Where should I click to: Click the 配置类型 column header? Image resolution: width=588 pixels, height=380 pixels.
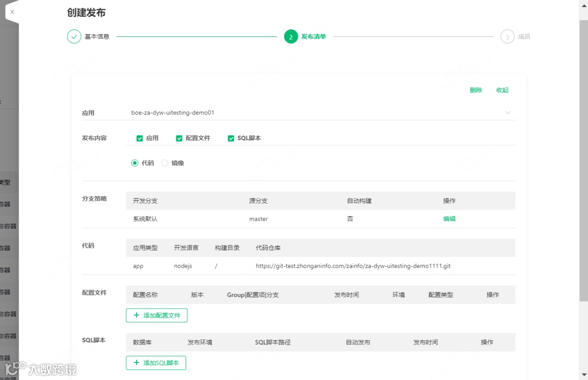click(440, 295)
